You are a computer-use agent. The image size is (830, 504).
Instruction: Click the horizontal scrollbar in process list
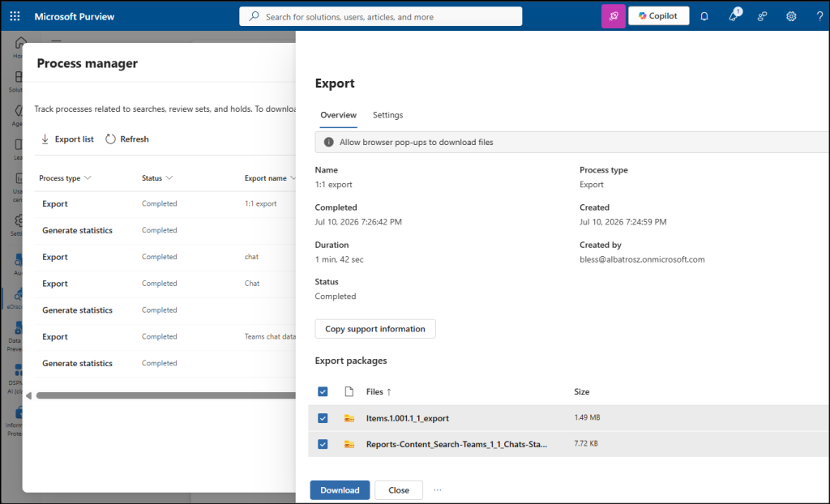[x=165, y=395]
